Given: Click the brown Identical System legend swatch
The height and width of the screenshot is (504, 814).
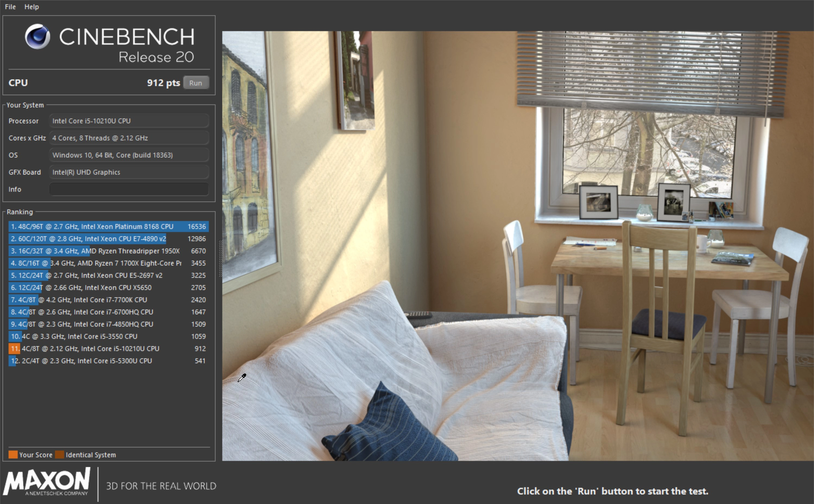Looking at the screenshot, I should [59, 454].
